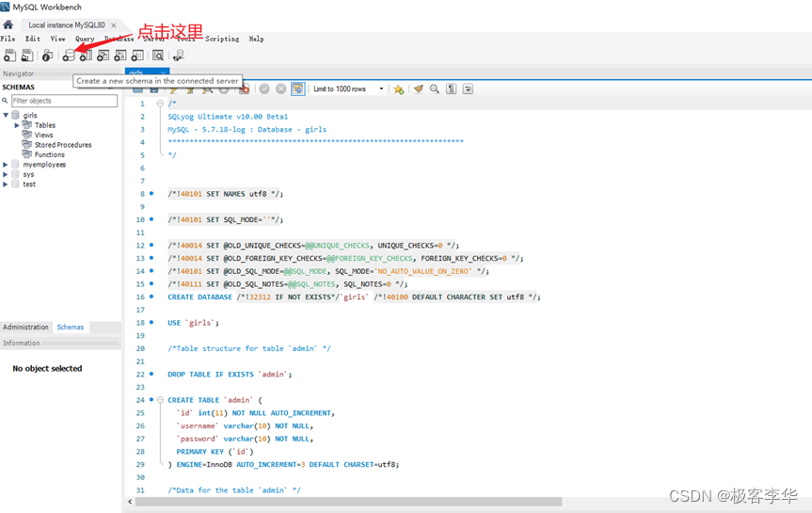The width and height of the screenshot is (812, 513).
Task: Select the Functions item under girls
Action: click(x=50, y=154)
